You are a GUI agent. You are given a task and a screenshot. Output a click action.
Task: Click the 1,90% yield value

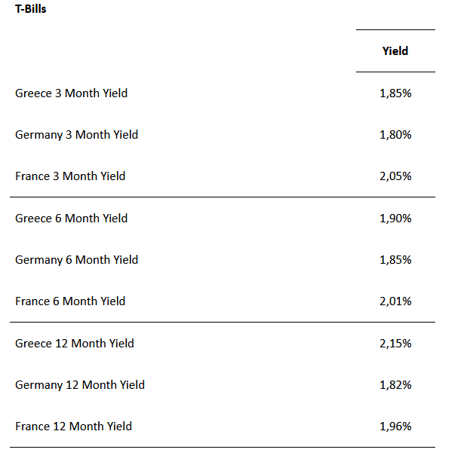[x=395, y=219]
